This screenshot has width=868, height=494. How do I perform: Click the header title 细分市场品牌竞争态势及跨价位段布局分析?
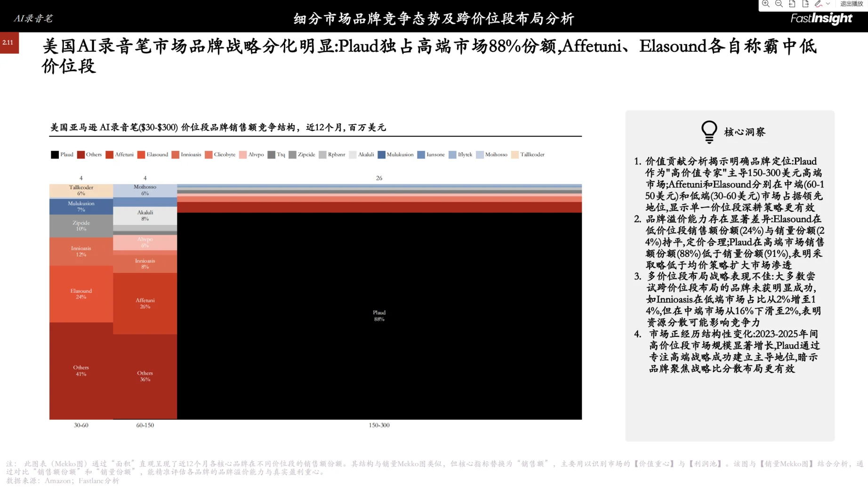(x=434, y=19)
